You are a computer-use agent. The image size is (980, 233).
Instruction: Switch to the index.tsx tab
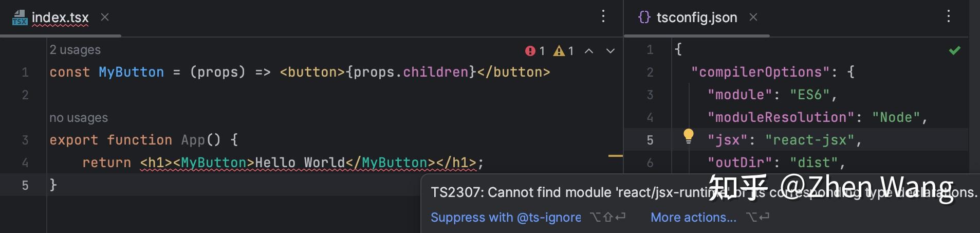coord(60,17)
